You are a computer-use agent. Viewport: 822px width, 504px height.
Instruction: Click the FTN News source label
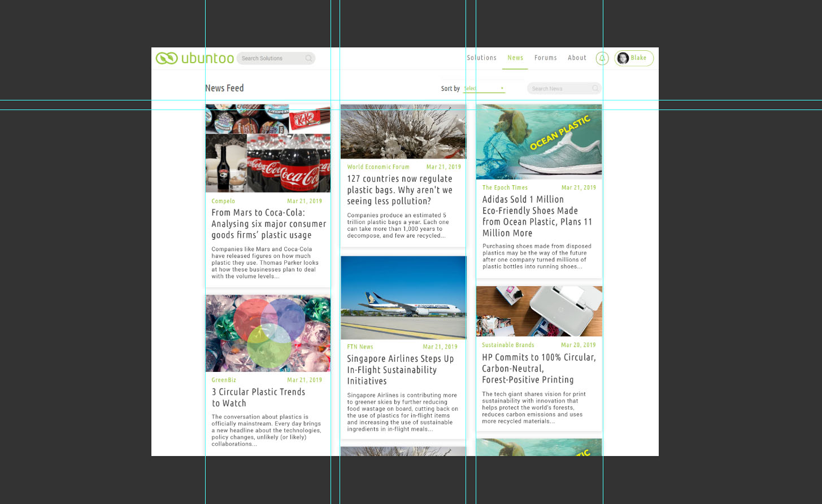(x=360, y=347)
